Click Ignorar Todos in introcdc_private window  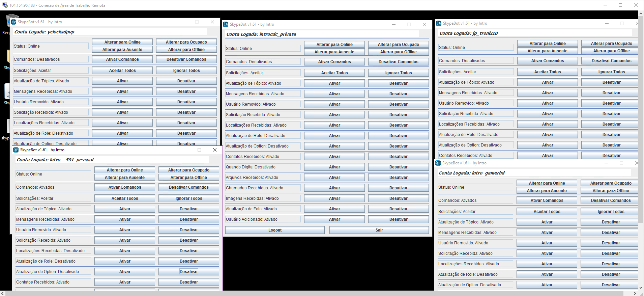point(399,73)
